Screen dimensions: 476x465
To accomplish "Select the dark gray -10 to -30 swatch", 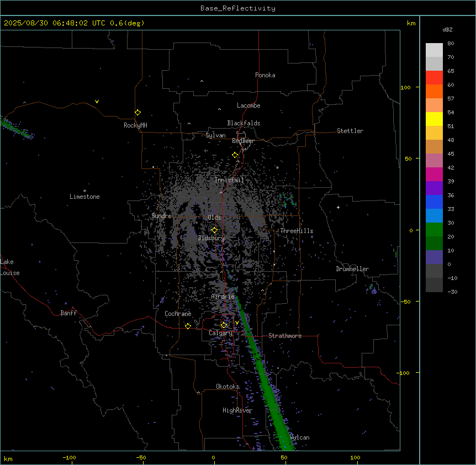I will pyautogui.click(x=434, y=285).
